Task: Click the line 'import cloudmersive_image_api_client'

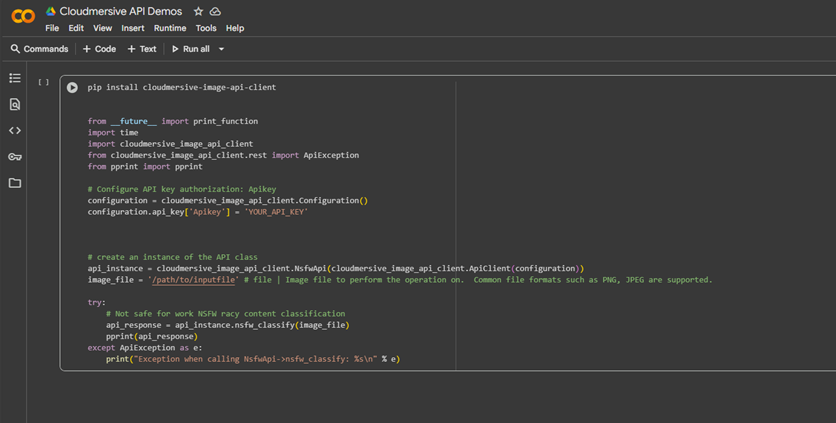Action: tap(171, 144)
